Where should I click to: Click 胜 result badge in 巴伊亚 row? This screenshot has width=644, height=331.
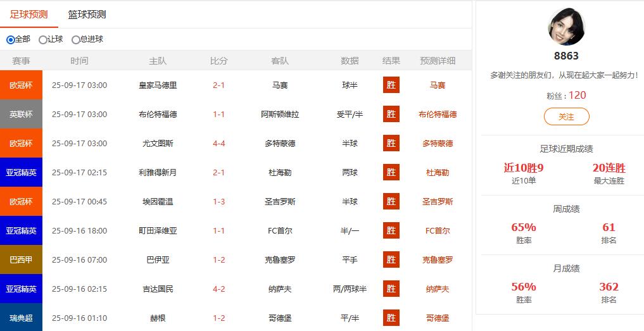(391, 260)
